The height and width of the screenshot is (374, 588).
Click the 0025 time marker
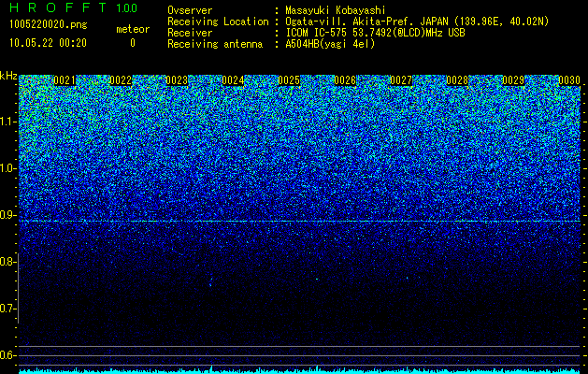pos(289,80)
